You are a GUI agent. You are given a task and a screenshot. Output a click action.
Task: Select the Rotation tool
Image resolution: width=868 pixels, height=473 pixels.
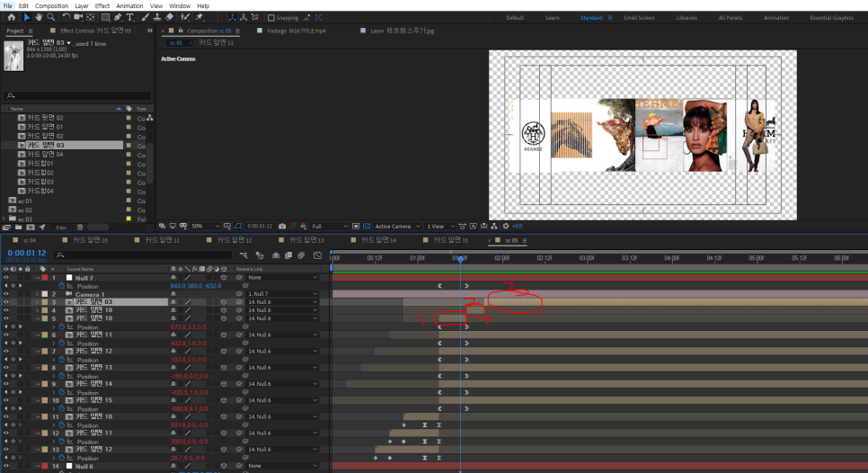click(x=66, y=18)
